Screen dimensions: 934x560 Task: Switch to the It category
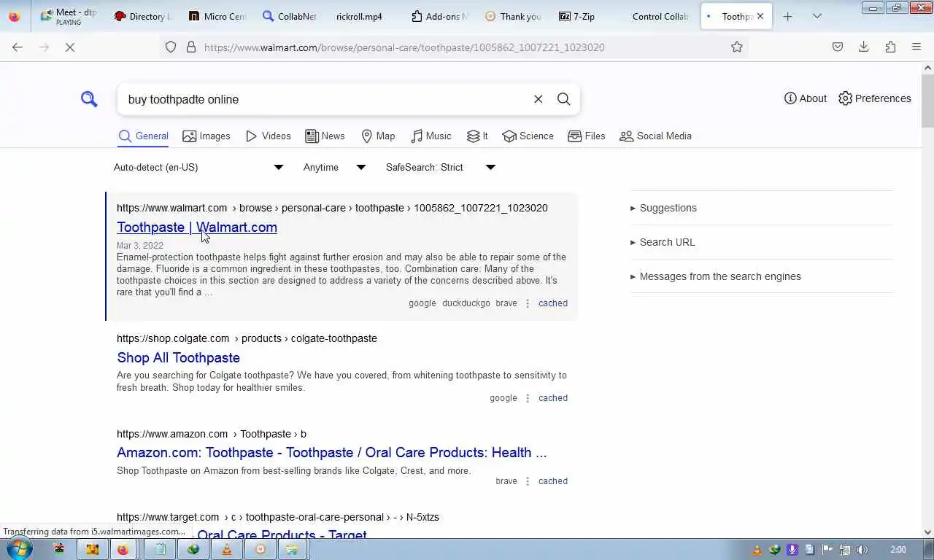477,136
